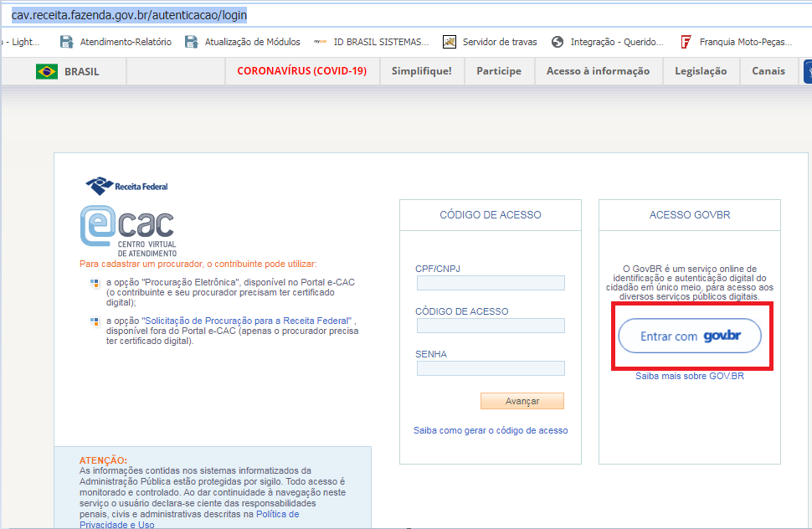Click the Brazil flag icon
This screenshot has width=812, height=529.
pyautogui.click(x=47, y=71)
